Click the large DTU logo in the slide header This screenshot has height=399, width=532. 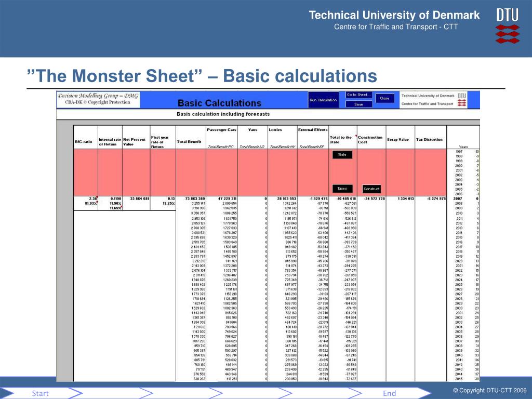tap(508, 26)
